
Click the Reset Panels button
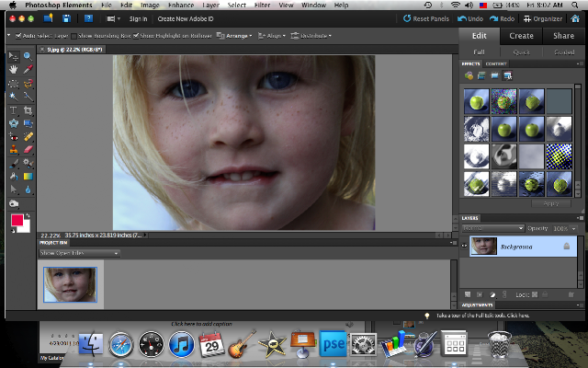427,17
